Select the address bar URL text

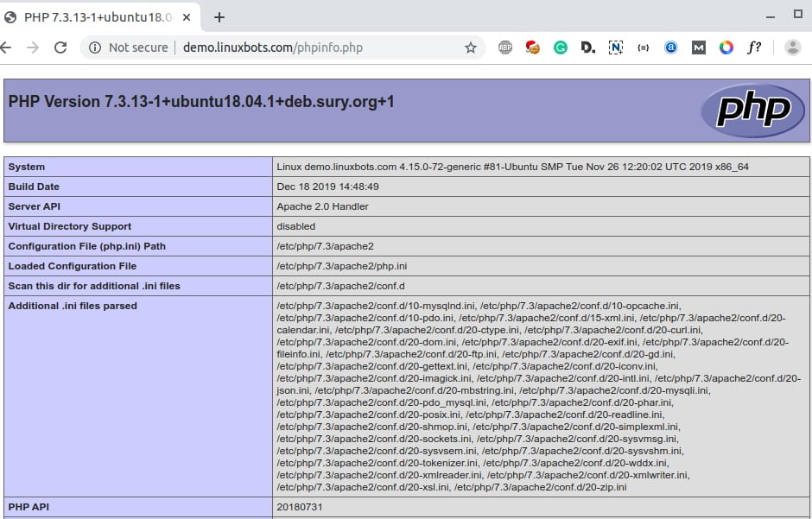coord(259,47)
